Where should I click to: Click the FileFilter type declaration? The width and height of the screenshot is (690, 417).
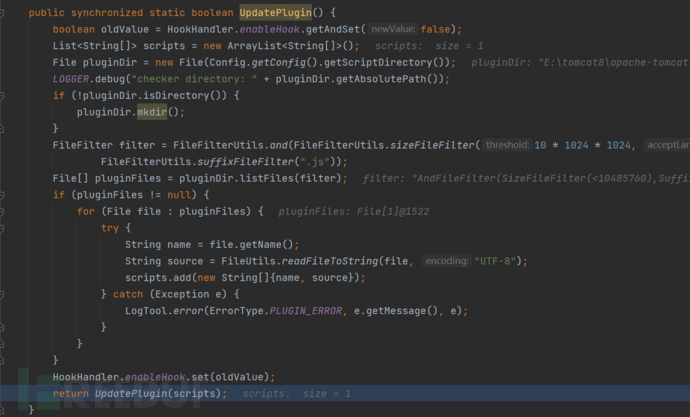[82, 145]
